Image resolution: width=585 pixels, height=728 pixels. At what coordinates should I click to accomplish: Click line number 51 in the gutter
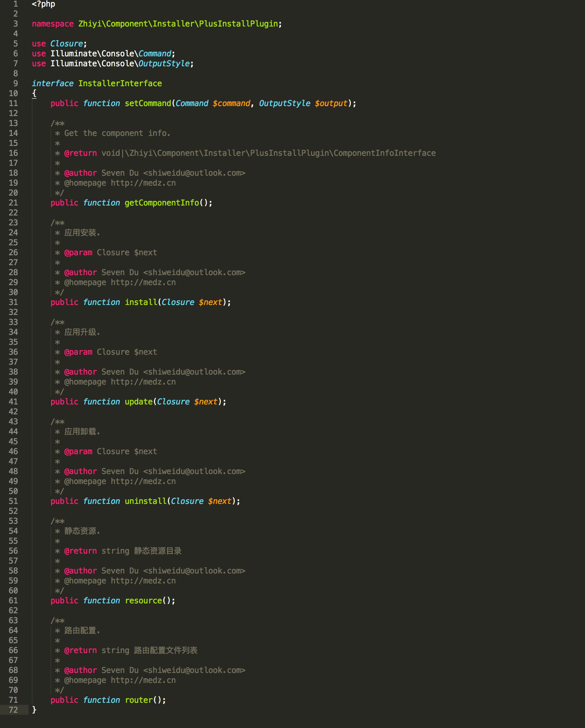14,501
